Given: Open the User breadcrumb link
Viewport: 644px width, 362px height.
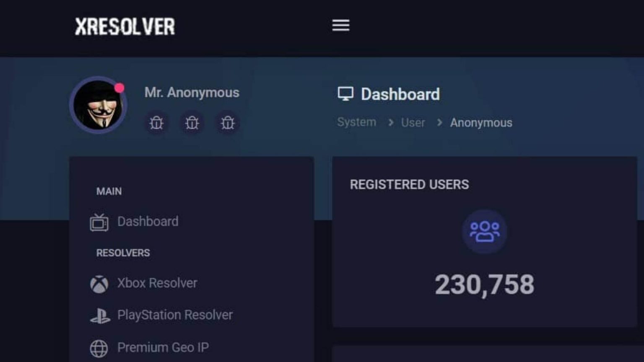Looking at the screenshot, I should [413, 122].
